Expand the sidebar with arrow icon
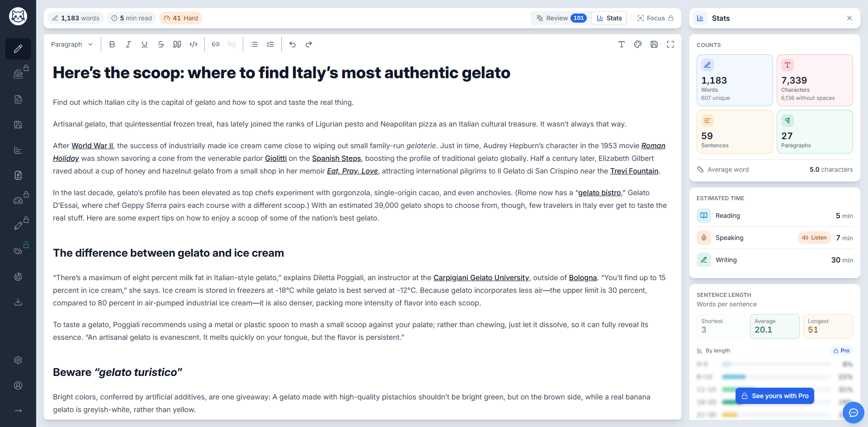The image size is (868, 427). pyautogui.click(x=18, y=411)
